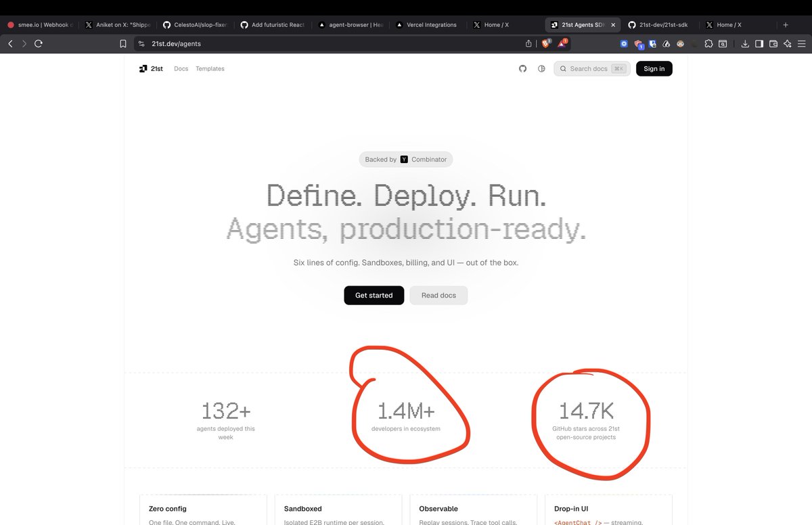Go back using the browser back arrow
This screenshot has width=812, height=525.
tap(10, 43)
